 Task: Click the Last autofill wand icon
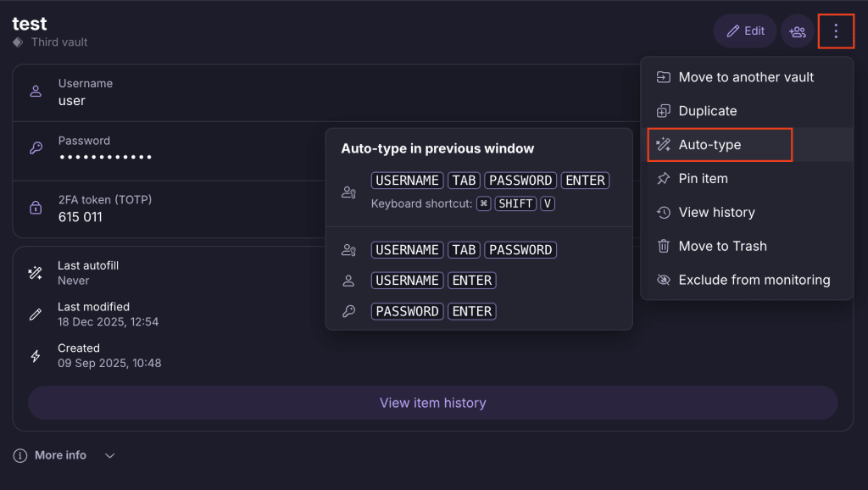point(36,273)
